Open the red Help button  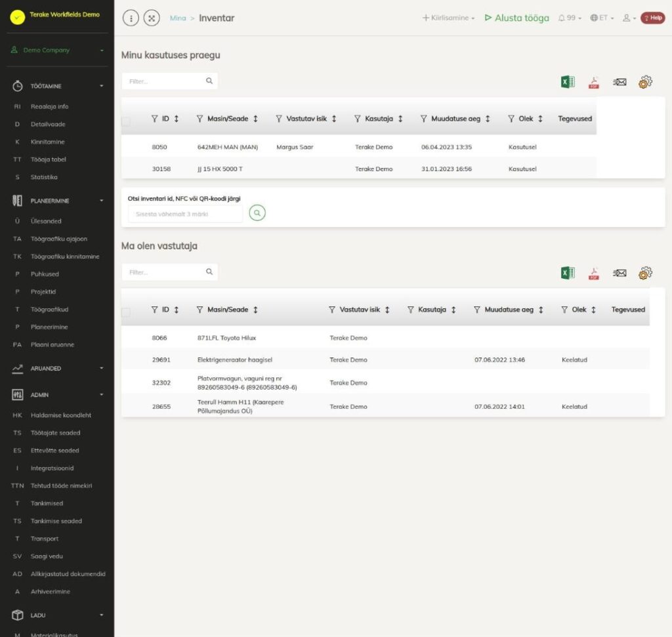[653, 18]
